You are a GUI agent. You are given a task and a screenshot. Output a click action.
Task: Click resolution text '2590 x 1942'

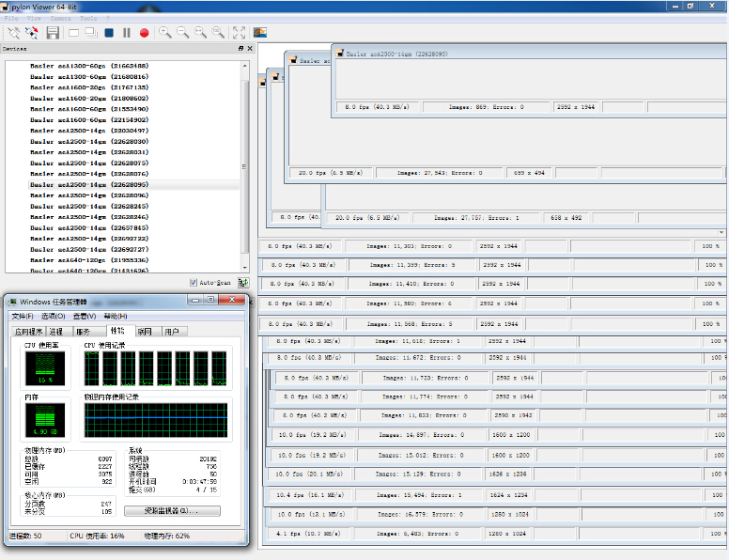[514, 415]
